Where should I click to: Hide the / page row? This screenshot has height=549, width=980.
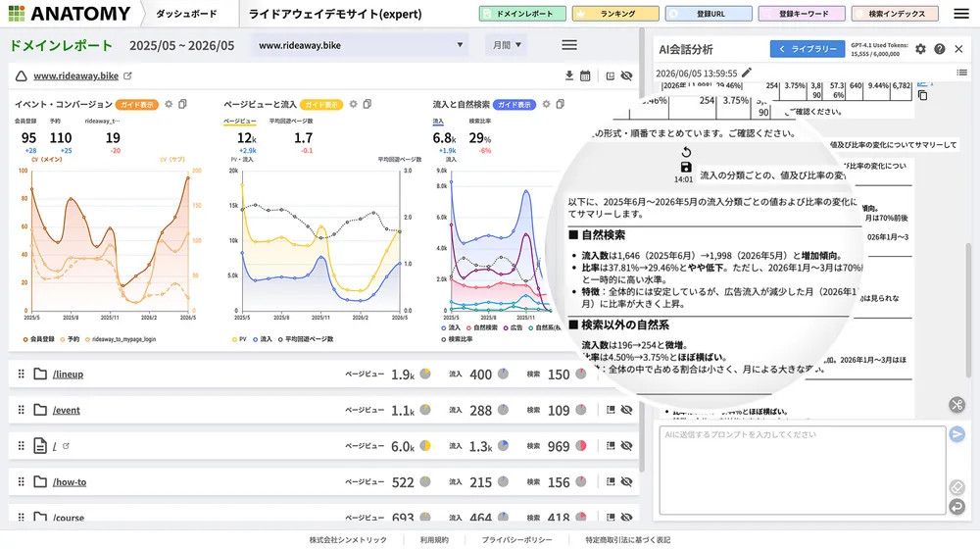[627, 446]
